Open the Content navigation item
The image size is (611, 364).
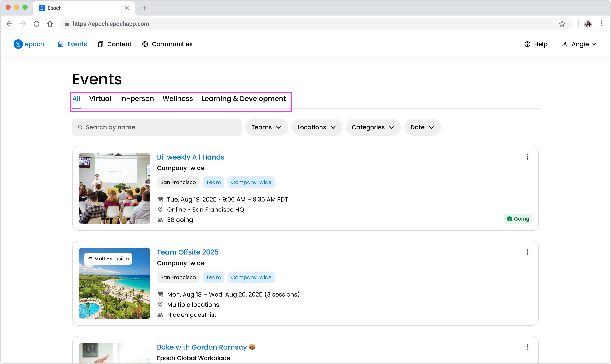point(115,44)
